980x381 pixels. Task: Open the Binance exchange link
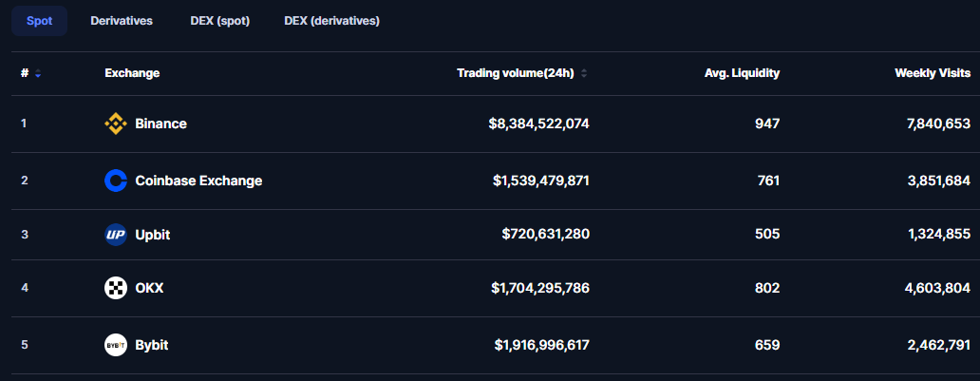tap(160, 124)
